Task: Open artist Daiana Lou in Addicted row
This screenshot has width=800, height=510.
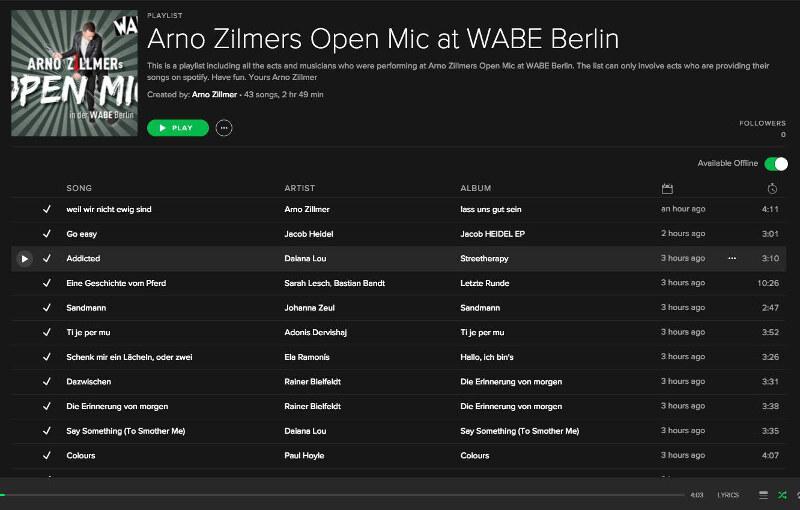Action: click(x=305, y=259)
